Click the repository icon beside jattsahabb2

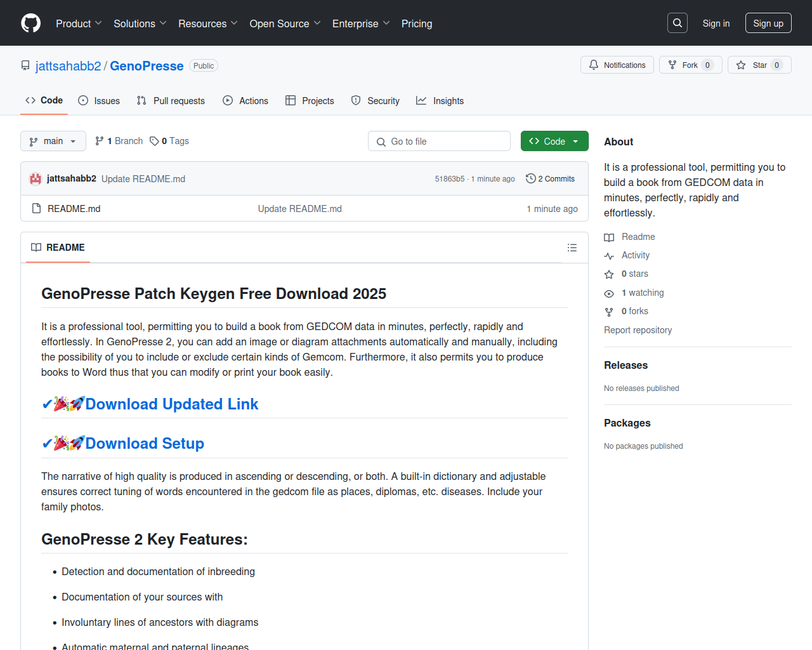25,66
